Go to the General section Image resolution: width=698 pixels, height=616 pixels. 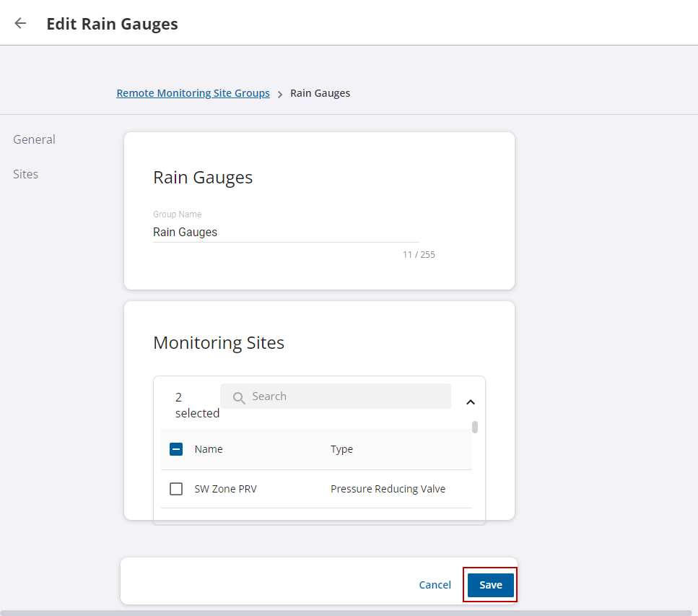click(x=34, y=139)
